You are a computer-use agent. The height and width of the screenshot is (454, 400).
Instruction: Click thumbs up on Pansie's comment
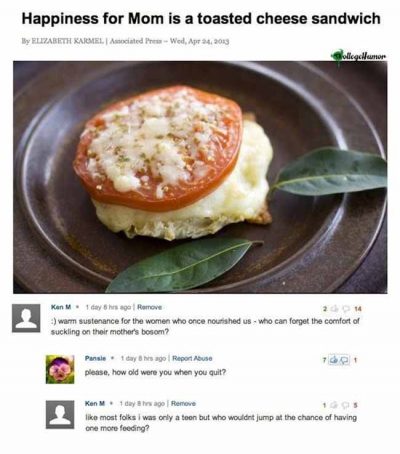click(333, 360)
